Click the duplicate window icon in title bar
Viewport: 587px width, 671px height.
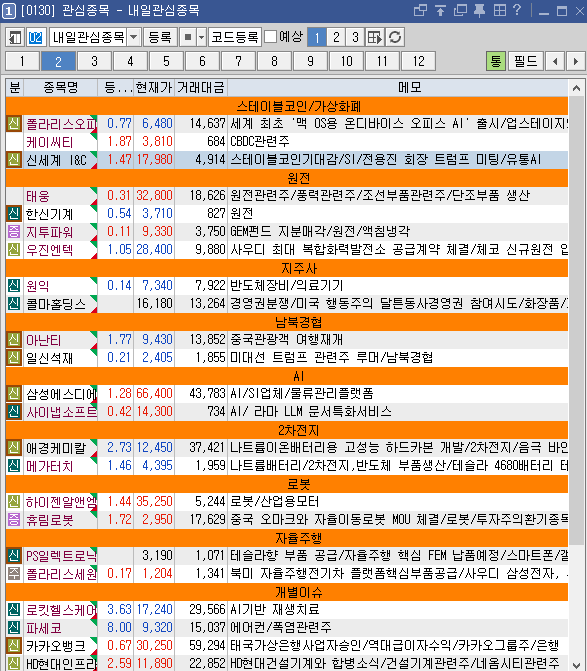(460, 10)
